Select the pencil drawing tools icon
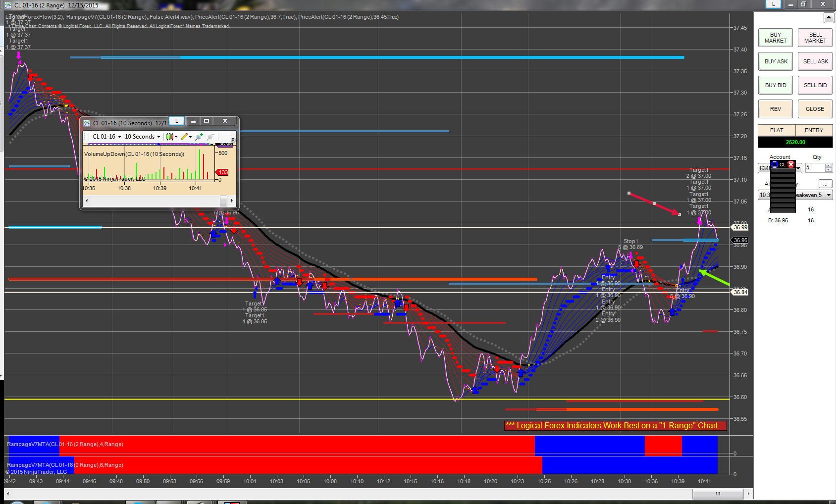This screenshot has height=504, width=836. point(184,137)
